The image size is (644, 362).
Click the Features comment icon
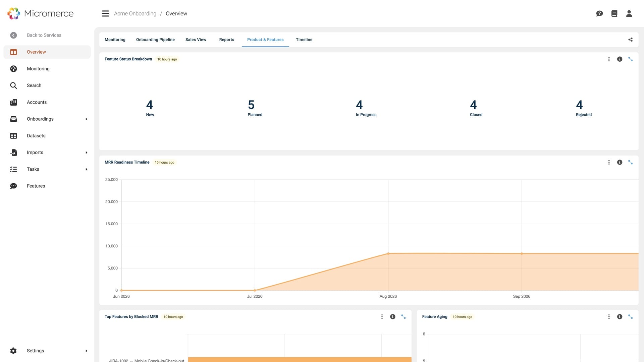13,186
